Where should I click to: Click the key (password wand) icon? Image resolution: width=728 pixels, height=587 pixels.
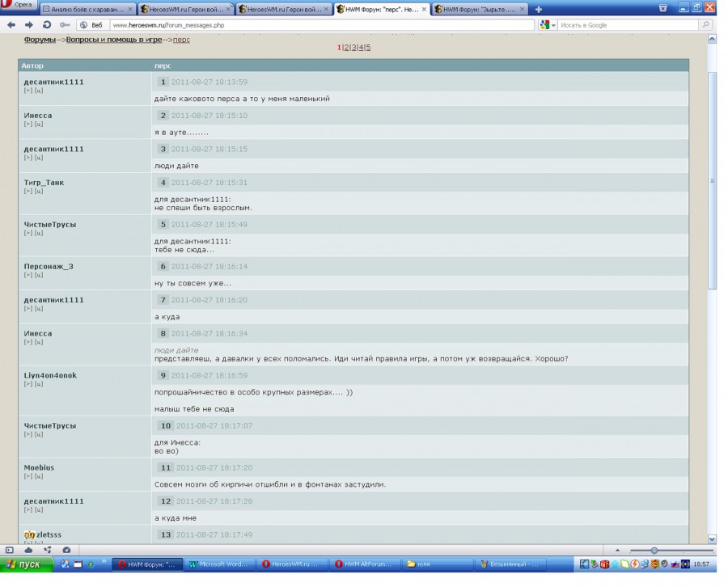[65, 25]
